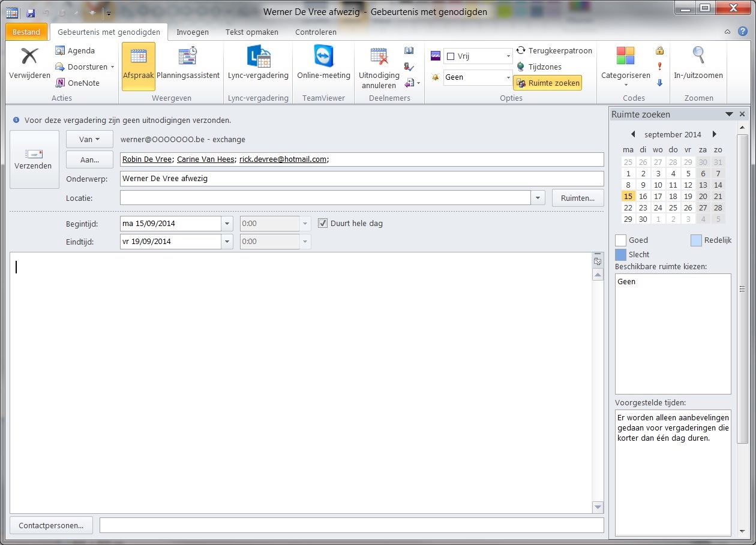Click the TeamViewer Online-meeting icon

(x=323, y=57)
